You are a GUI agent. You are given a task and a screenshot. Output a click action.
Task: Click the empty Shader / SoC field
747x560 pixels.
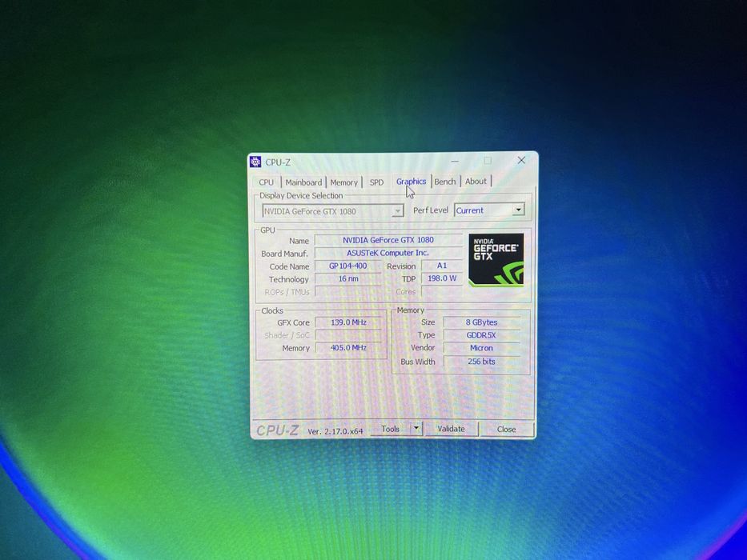point(349,335)
